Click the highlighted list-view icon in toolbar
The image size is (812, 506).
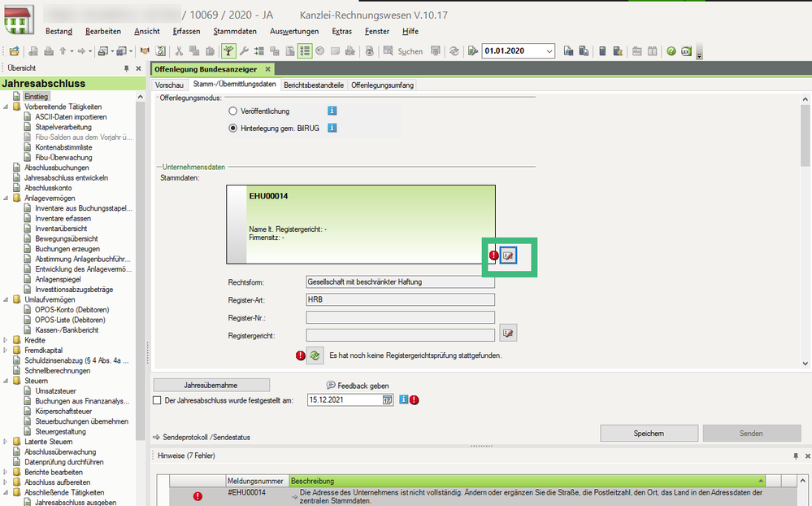click(305, 50)
